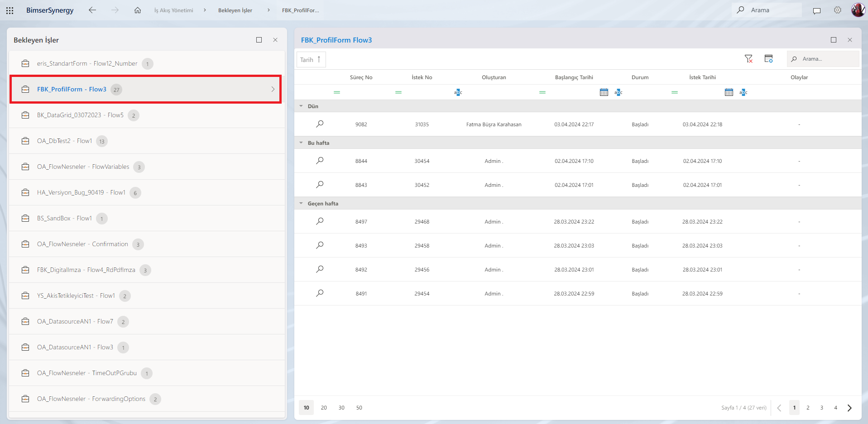
Task: Select the FBK_ProfilFor... breadcrumb
Action: (x=300, y=10)
